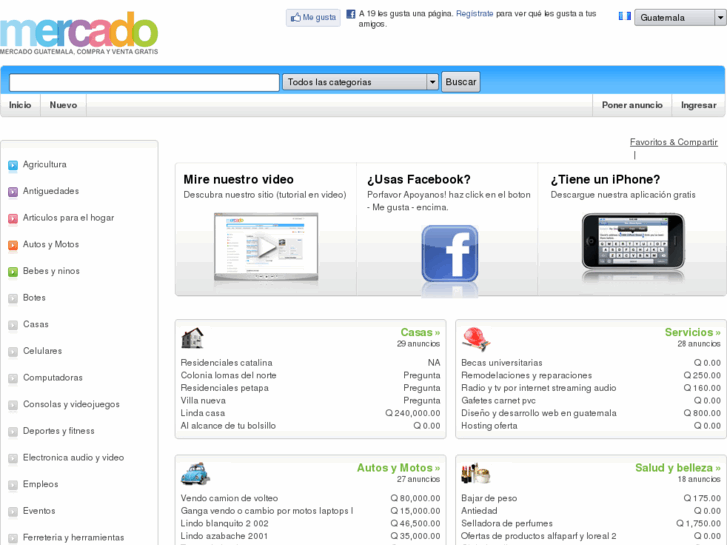The width and height of the screenshot is (727, 545).
Task: Open Diseño y desarrollo web listing
Action: click(539, 413)
